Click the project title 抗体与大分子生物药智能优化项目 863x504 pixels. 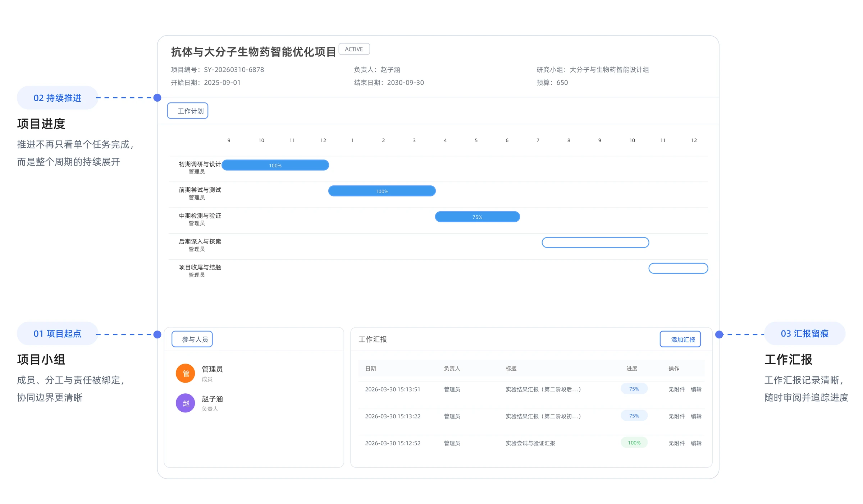click(x=254, y=52)
